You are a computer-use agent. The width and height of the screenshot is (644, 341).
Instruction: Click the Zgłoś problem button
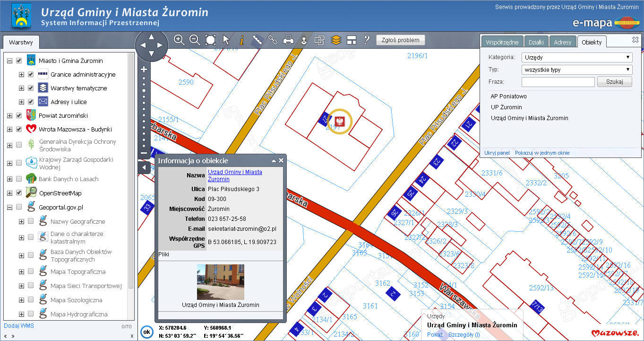coord(401,40)
